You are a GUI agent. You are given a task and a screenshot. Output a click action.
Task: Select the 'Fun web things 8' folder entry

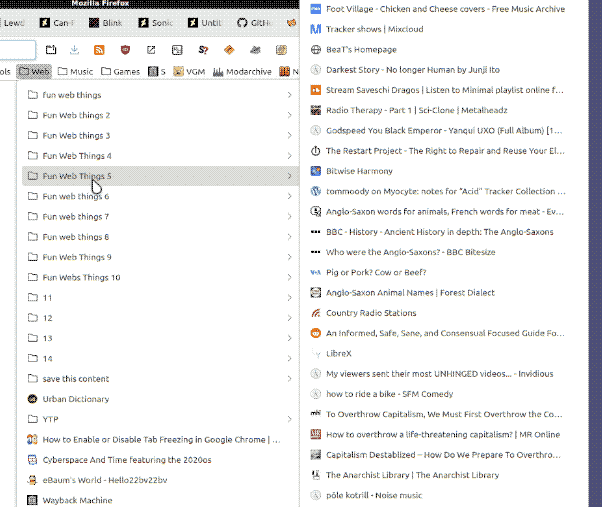[160, 237]
